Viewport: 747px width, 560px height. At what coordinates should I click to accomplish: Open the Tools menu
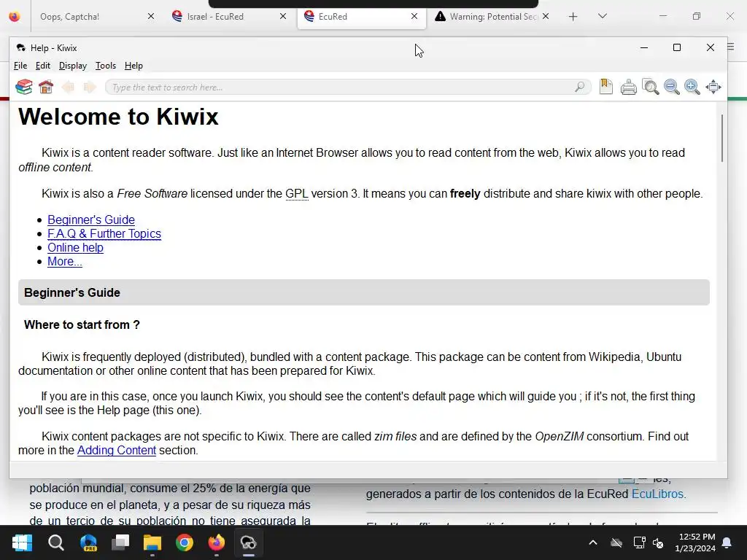coord(106,66)
